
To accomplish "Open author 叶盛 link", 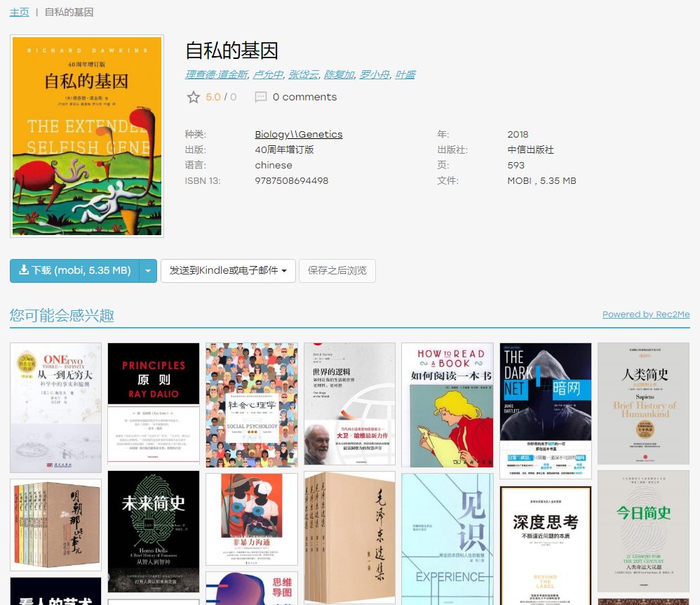I will click(x=405, y=74).
